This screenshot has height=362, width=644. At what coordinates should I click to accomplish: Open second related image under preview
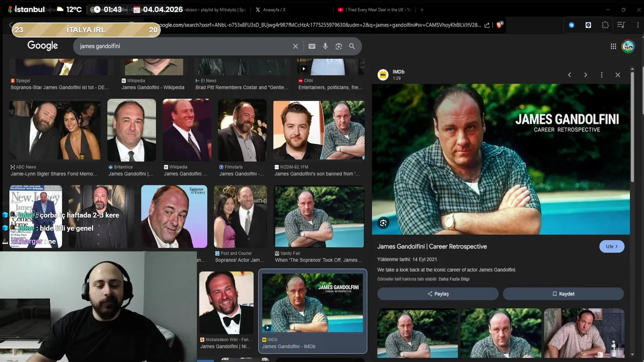pyautogui.click(x=501, y=333)
